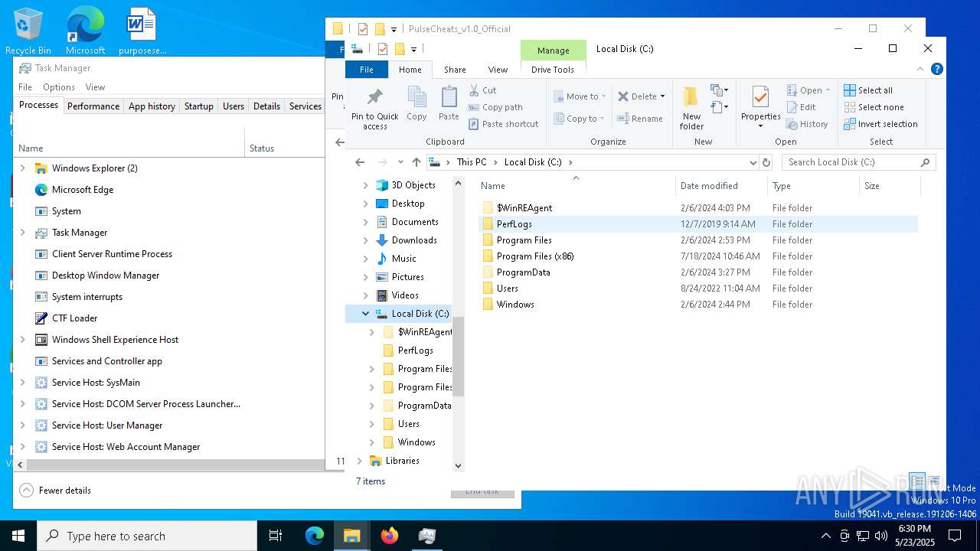This screenshot has width=980, height=551.
Task: Open address bar history dropdown arrow
Action: tap(753, 162)
